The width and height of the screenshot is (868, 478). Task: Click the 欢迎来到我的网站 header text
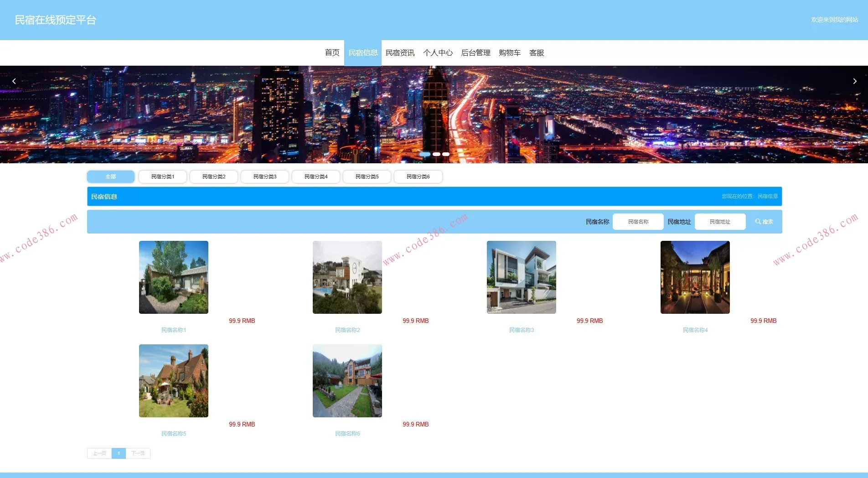(834, 20)
